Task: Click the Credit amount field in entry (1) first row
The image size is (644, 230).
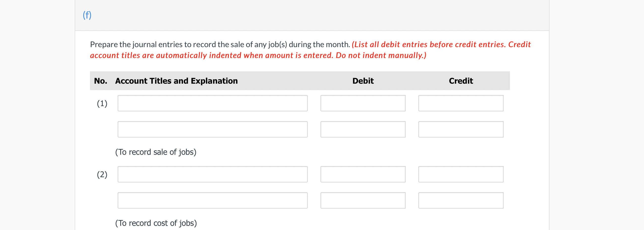Action: pyautogui.click(x=461, y=103)
